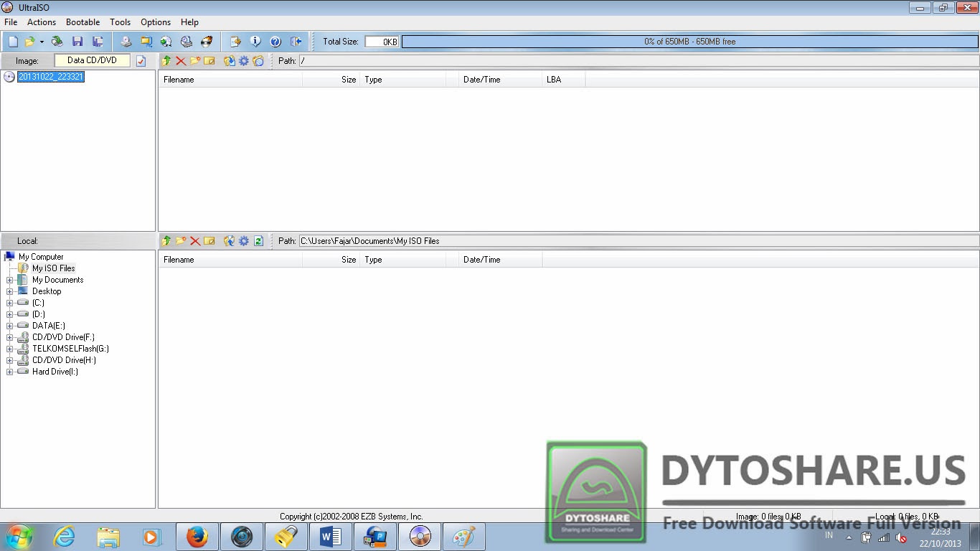
Task: Click the Make CD/DVD Image drive icon
Action: click(126, 42)
